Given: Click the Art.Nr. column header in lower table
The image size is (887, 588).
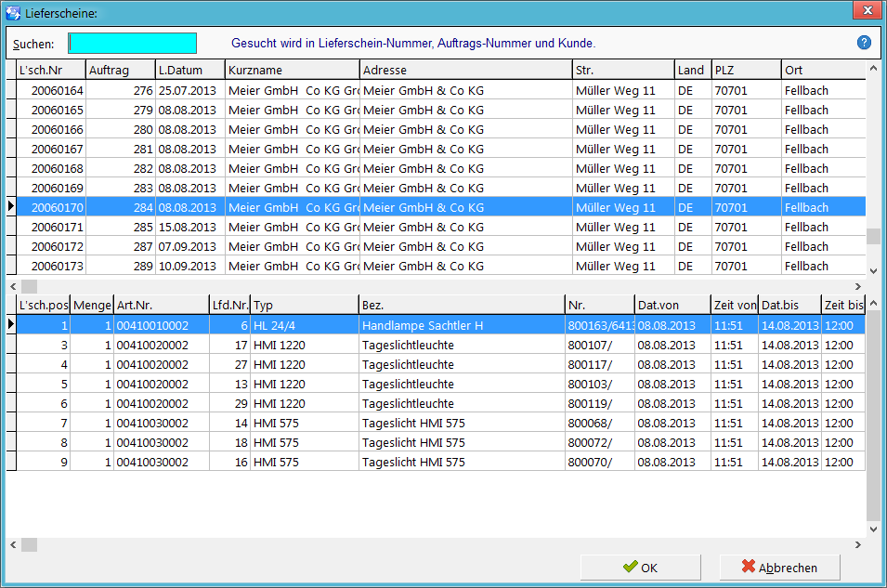Looking at the screenshot, I should pyautogui.click(x=162, y=305).
